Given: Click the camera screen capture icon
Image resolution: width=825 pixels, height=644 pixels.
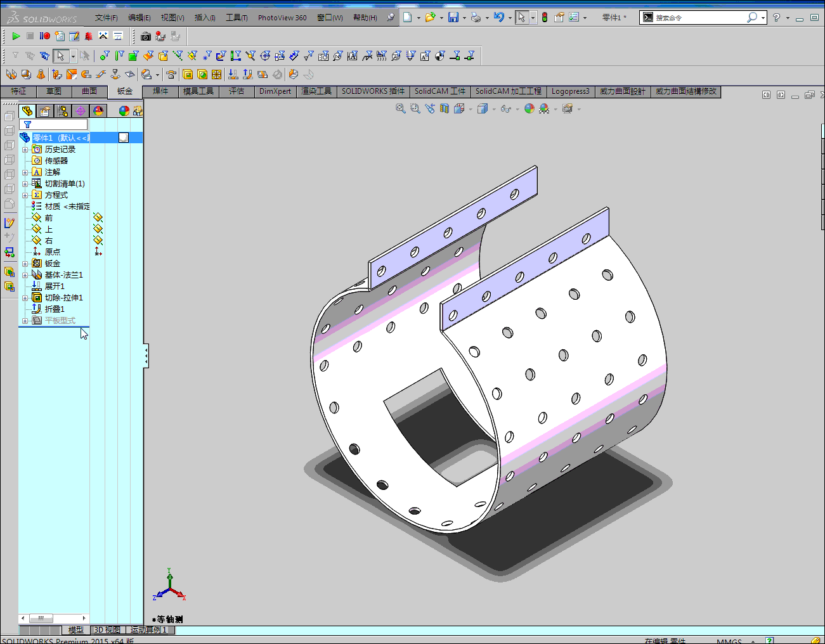Looking at the screenshot, I should coord(146,37).
